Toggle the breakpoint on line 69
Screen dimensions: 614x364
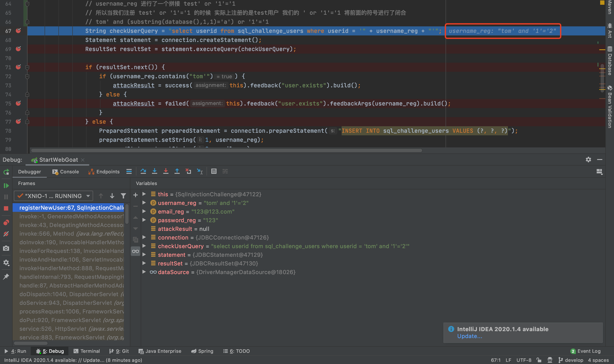(18, 49)
